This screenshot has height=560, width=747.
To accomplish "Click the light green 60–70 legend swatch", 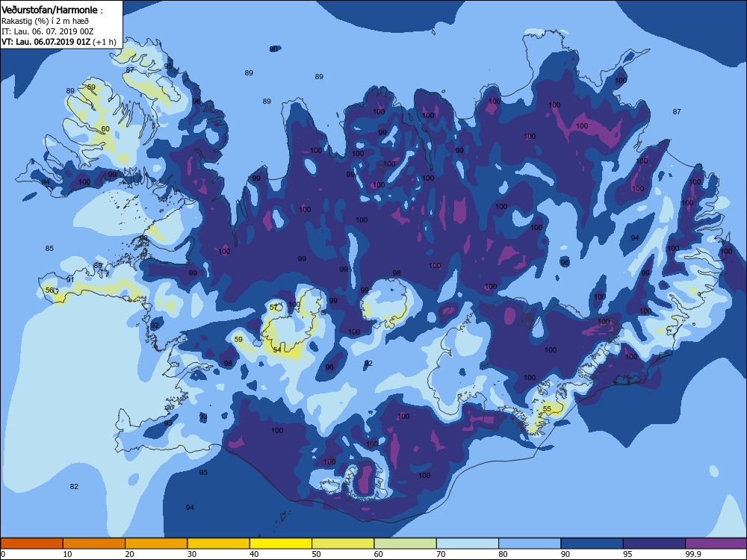I will 406,544.
